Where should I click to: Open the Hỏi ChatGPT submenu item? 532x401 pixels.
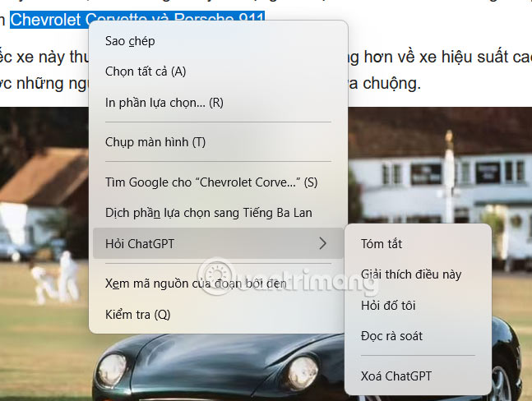218,244
